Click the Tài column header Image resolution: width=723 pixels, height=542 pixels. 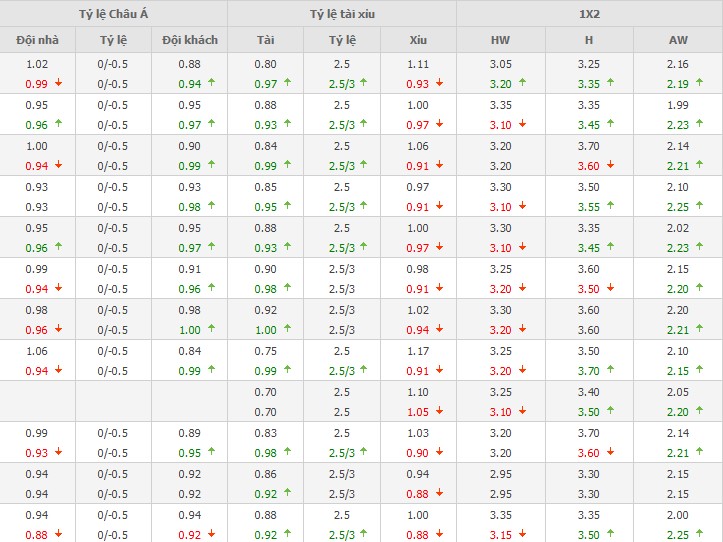click(265, 40)
